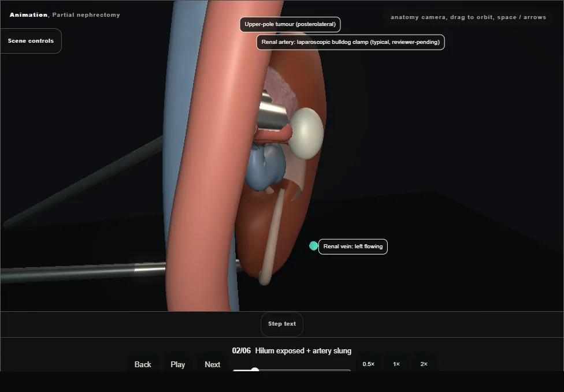Select the Upper-pole tumour label
Viewport: 564px width, 392px height.
pyautogui.click(x=290, y=24)
